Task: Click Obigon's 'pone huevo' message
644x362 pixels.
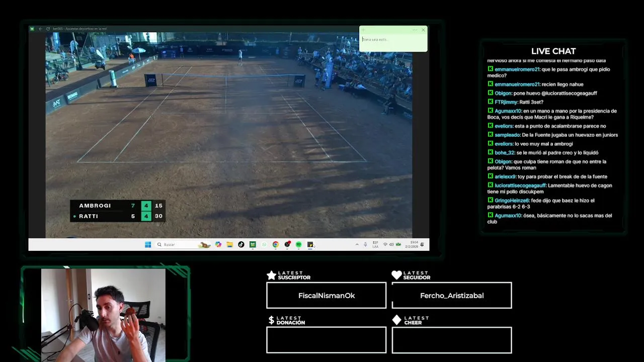Action: [x=542, y=93]
